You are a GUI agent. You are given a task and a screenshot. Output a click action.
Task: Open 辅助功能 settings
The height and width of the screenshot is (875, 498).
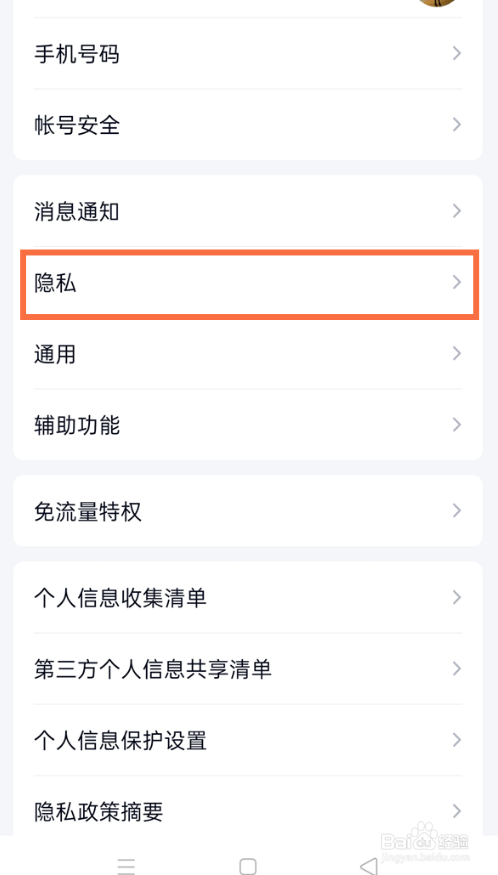coord(248,425)
